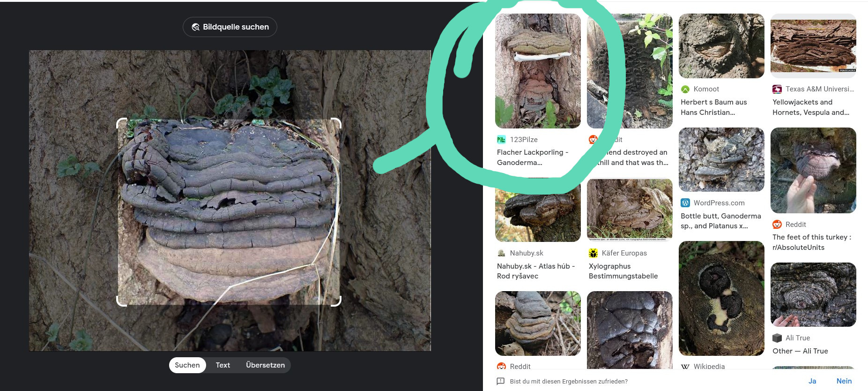Click the Käfer Europas beetle favicon
The width and height of the screenshot is (868, 391).
(594, 253)
